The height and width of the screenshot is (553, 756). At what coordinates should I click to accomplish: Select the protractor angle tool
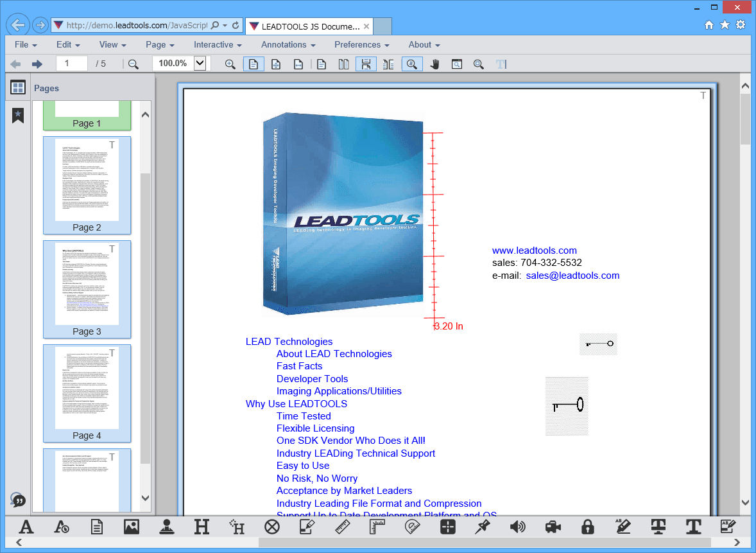click(412, 527)
